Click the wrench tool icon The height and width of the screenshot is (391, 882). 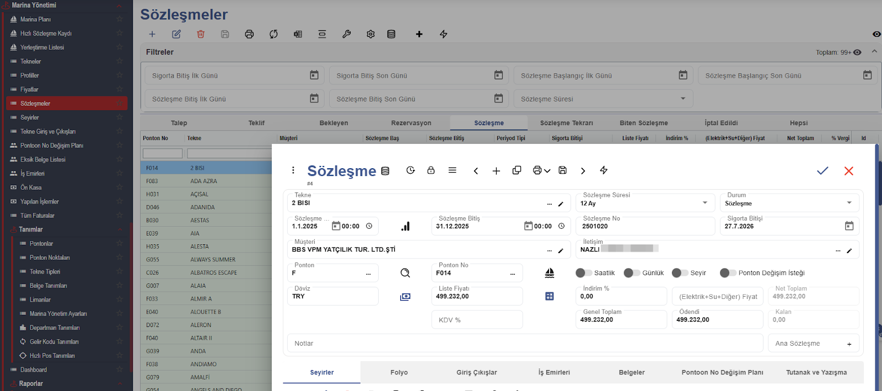pyautogui.click(x=346, y=34)
